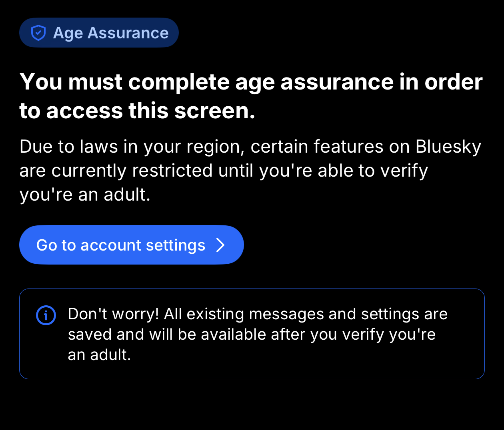Click 'you're an adult.' in the description paragraph

pos(85,195)
